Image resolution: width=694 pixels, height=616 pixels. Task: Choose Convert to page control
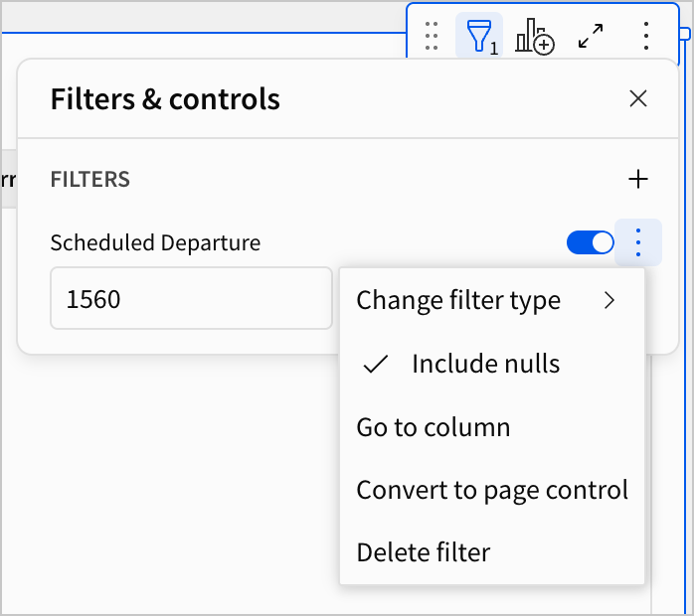492,490
